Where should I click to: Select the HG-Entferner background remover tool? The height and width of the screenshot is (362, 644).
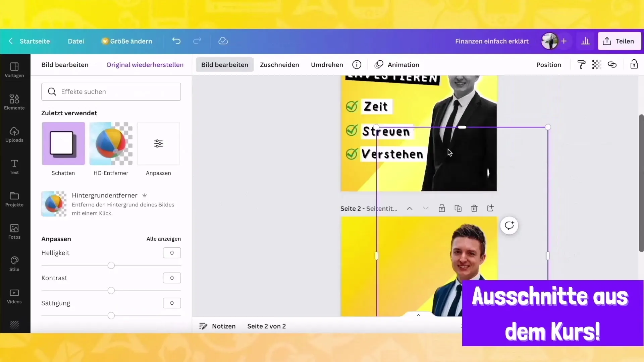click(x=111, y=143)
